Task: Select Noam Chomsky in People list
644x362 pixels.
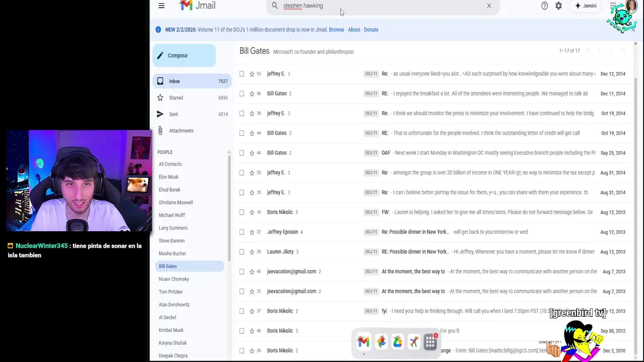Action: pyautogui.click(x=174, y=279)
